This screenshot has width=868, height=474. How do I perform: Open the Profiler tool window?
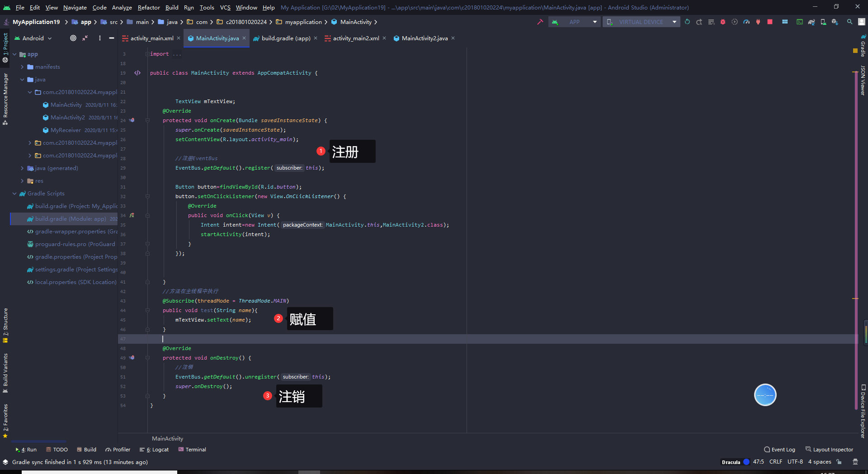pyautogui.click(x=118, y=450)
